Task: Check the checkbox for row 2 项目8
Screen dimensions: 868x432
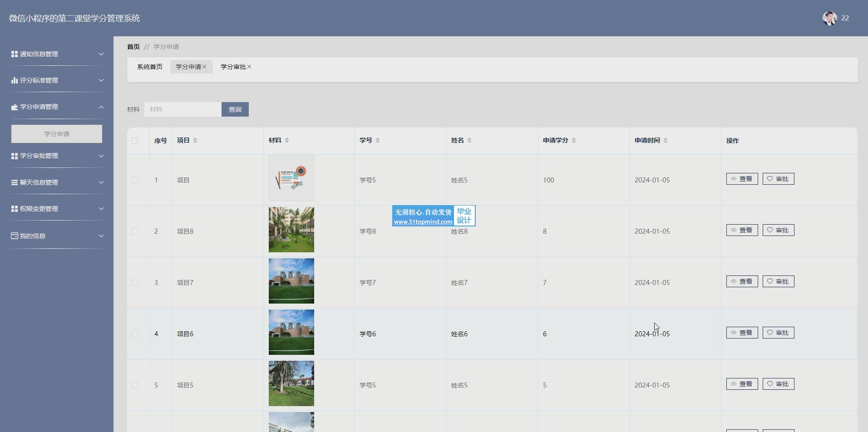Action: 135,231
